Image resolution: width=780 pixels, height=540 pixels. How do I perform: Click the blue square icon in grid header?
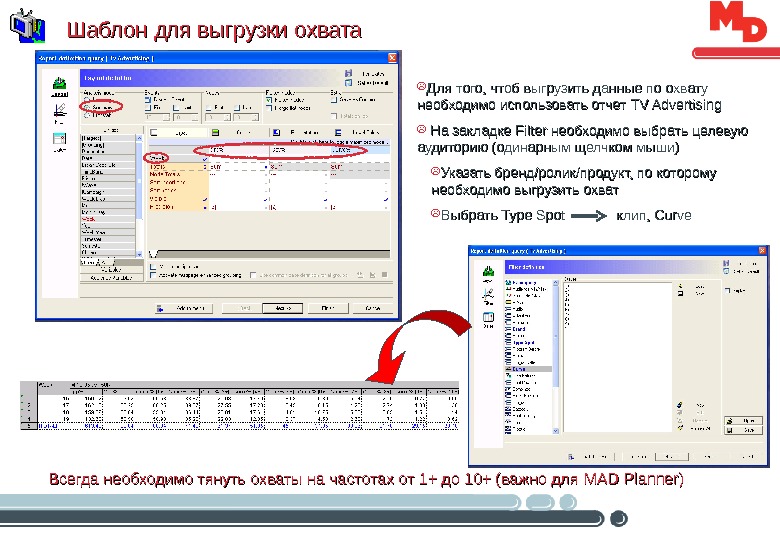tap(277, 132)
